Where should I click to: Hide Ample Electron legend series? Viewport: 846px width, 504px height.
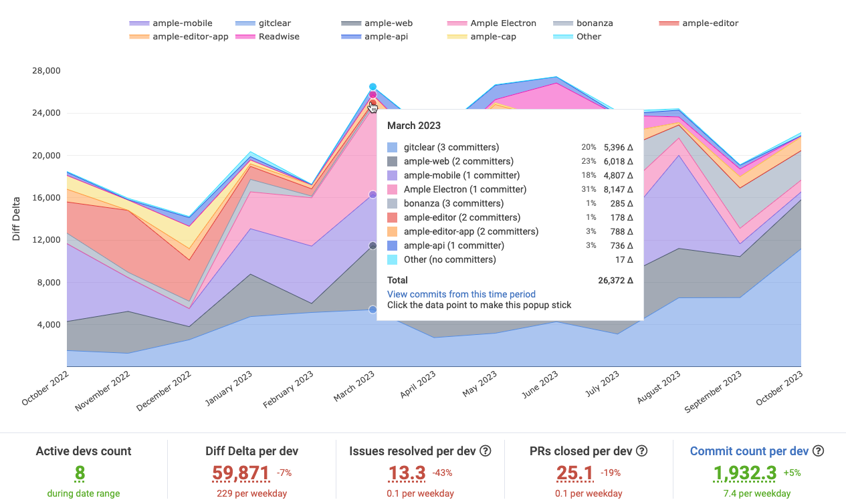tap(503, 23)
